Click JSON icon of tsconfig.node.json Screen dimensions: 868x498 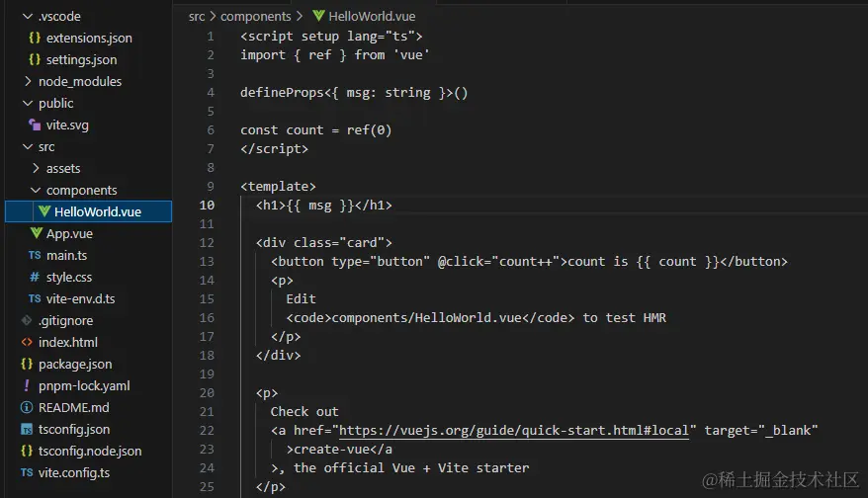[27, 451]
